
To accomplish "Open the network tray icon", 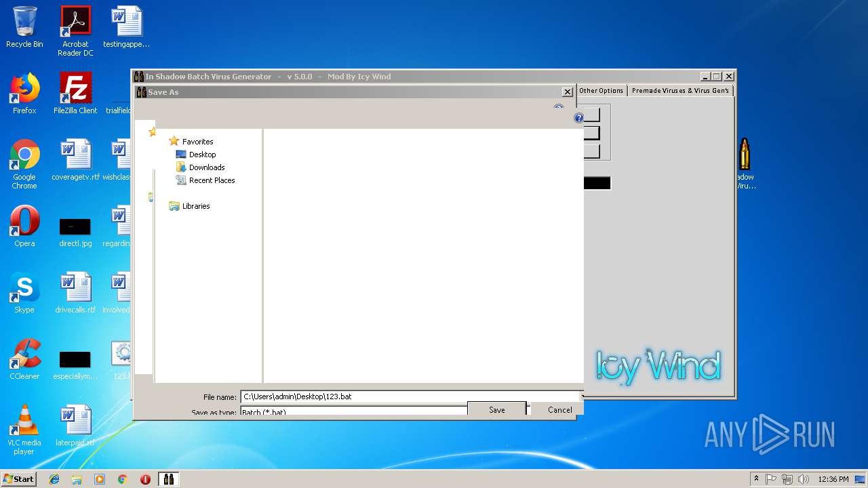I will point(787,479).
